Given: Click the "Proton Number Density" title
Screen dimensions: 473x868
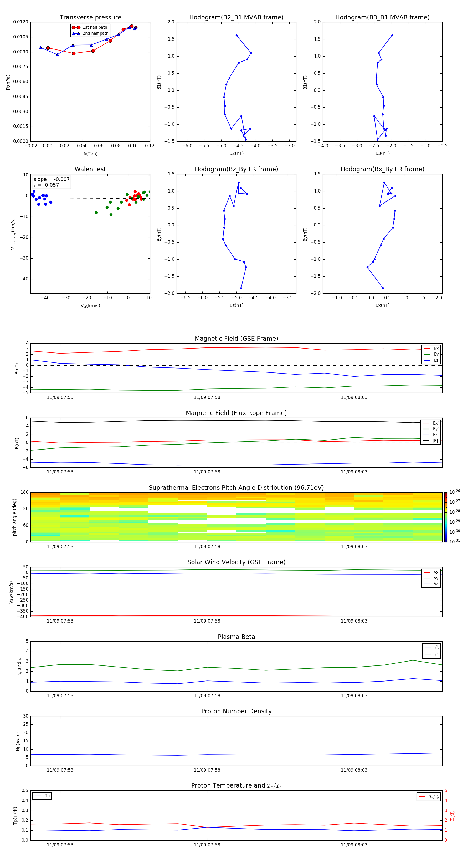Looking at the screenshot, I should point(236,711).
